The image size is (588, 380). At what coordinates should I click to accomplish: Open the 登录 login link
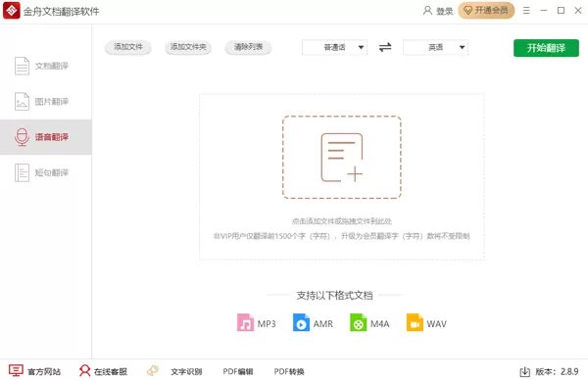(x=445, y=11)
